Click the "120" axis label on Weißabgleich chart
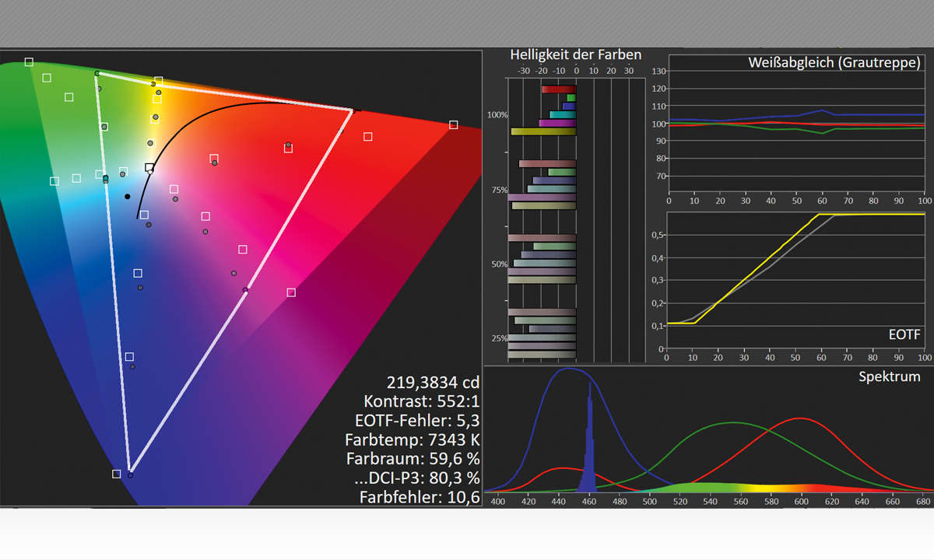The height and width of the screenshot is (560, 934). (x=658, y=89)
